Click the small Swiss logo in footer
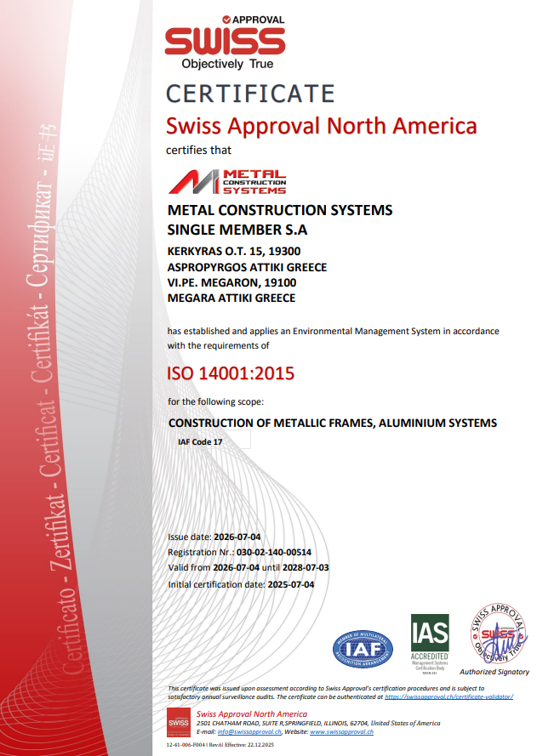 pos(179,722)
